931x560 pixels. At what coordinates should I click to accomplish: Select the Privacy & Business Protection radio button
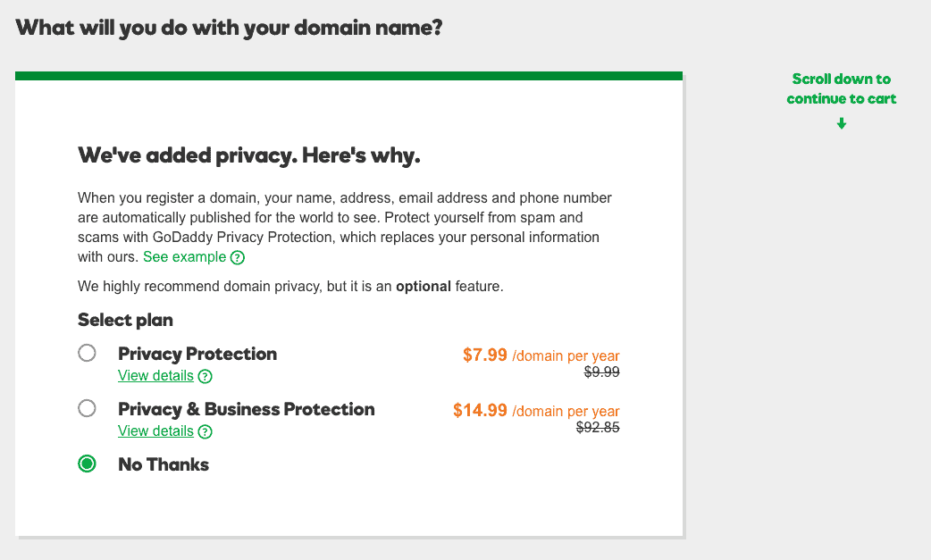click(x=87, y=408)
